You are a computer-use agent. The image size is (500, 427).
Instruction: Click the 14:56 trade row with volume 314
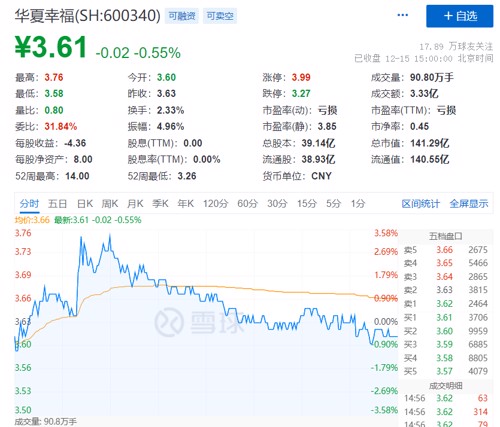click(445, 412)
